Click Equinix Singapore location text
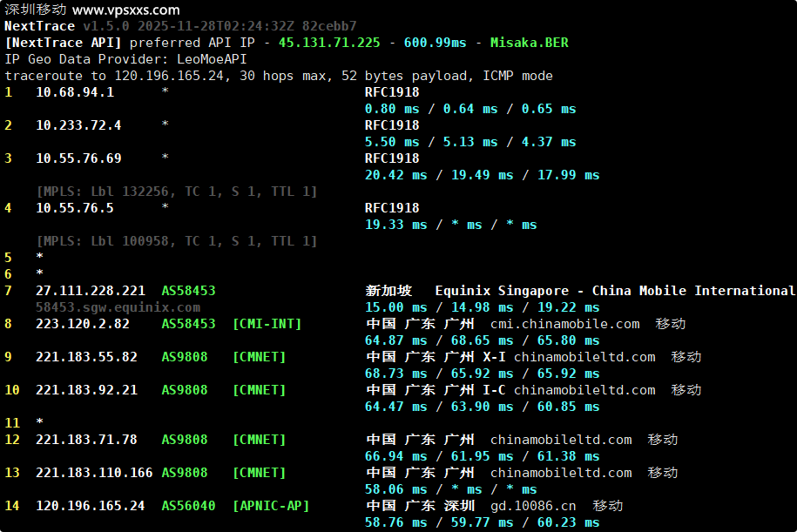This screenshot has height=532, width=797. [x=504, y=291]
